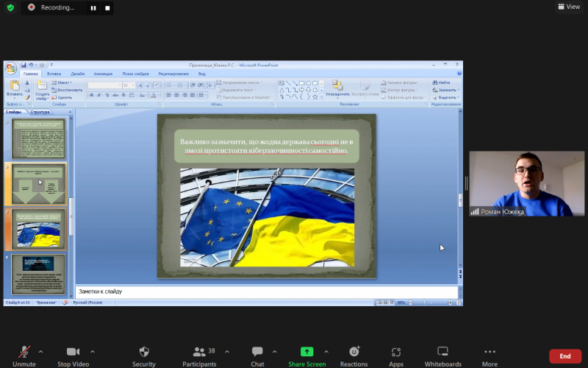Click Восстановить to reset the slide
This screenshot has height=368, width=588.
tap(67, 90)
